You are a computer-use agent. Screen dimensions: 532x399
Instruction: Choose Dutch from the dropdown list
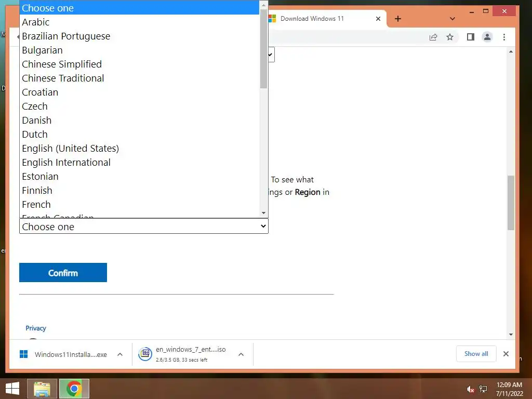pos(139,135)
